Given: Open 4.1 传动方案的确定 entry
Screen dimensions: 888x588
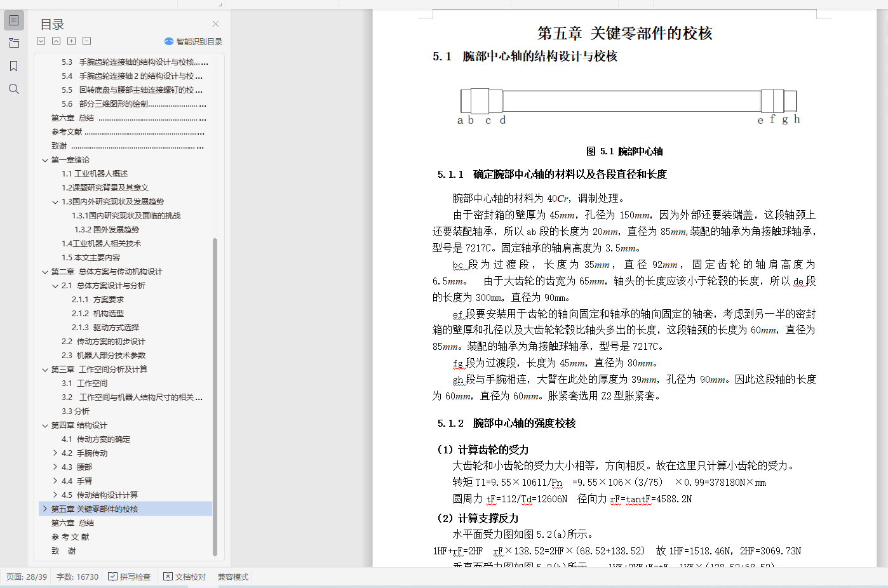Looking at the screenshot, I should click(x=96, y=439).
